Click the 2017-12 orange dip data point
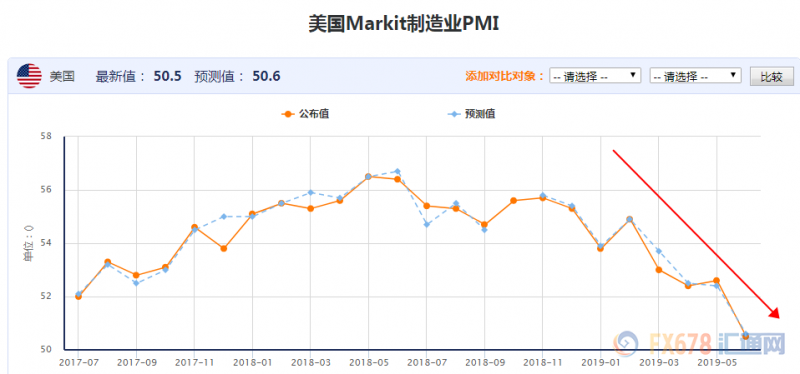Screen dimensions: 800x374 [x=223, y=248]
